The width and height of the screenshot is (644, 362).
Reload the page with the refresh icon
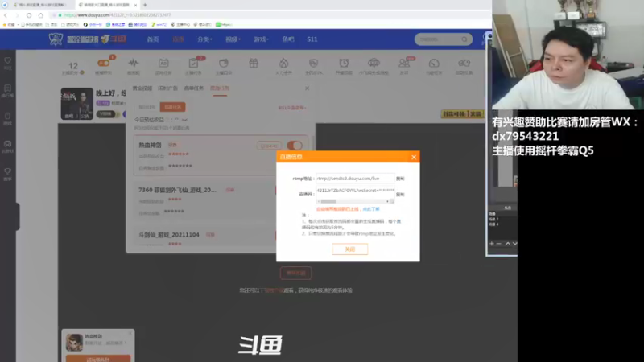(x=29, y=15)
